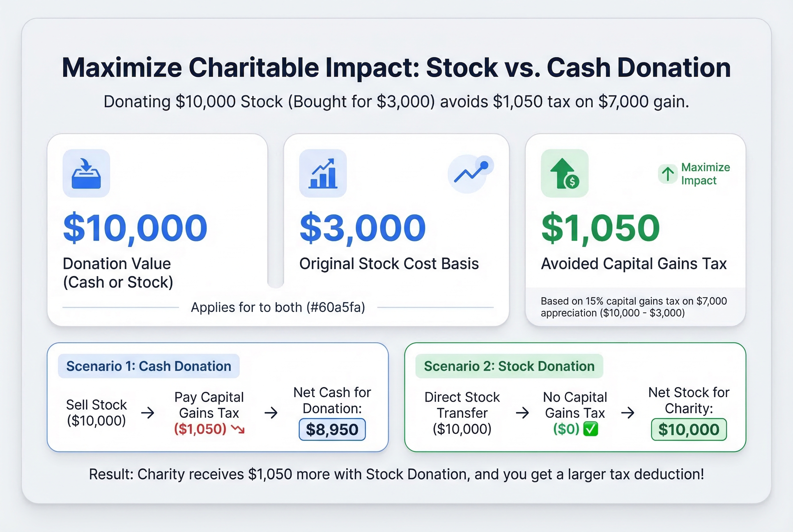This screenshot has height=532, width=793.
Task: Click the 15% capital gains footnote
Action: coord(634,307)
